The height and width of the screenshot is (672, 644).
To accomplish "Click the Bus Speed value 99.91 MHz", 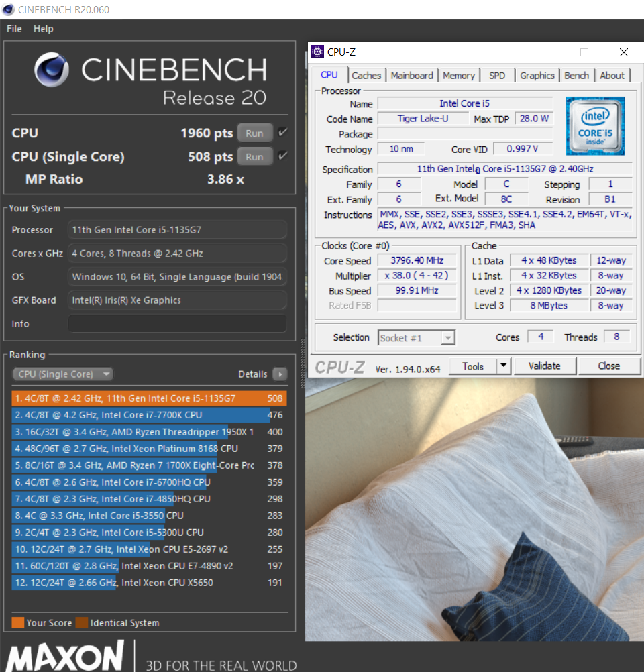I will point(417,290).
